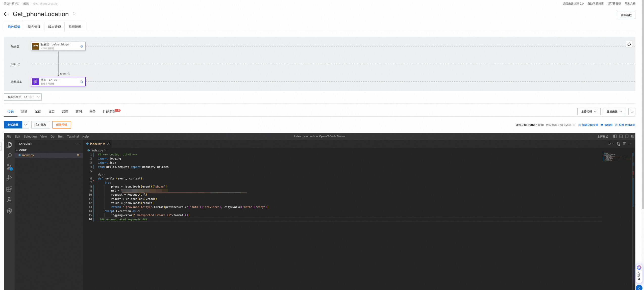Viewport: 644px width, 290px height.
Task: Click the back arrow beside Get_phoneLocation
Action: pos(7,14)
